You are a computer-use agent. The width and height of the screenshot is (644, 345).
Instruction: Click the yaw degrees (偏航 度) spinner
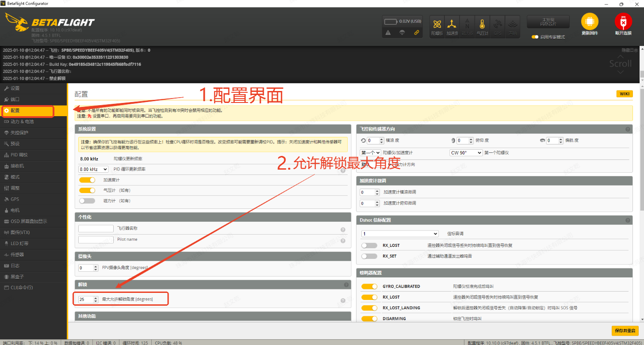point(555,140)
